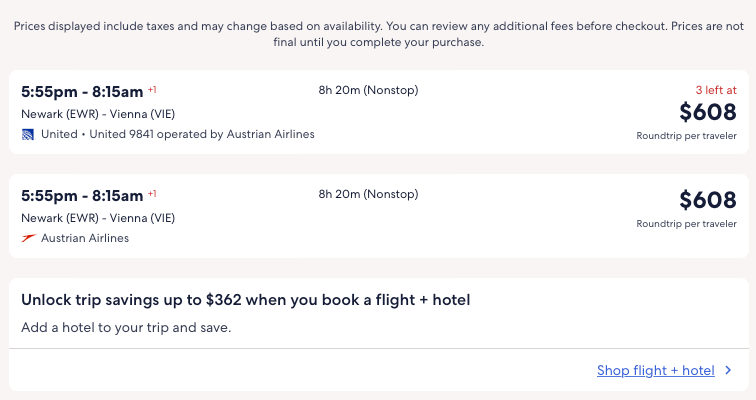Click the 8h 20m (Nonstop) duration on United flight
Image resolution: width=756 pixels, height=400 pixels.
(368, 91)
